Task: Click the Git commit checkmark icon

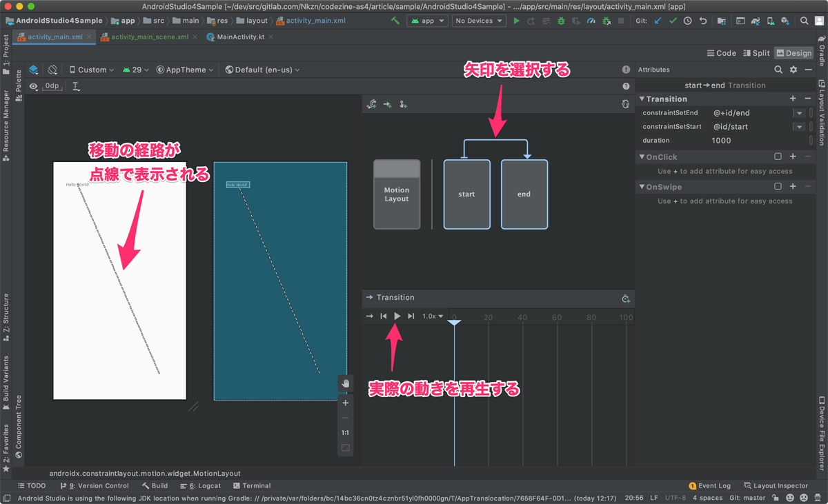Action: pyautogui.click(x=673, y=21)
